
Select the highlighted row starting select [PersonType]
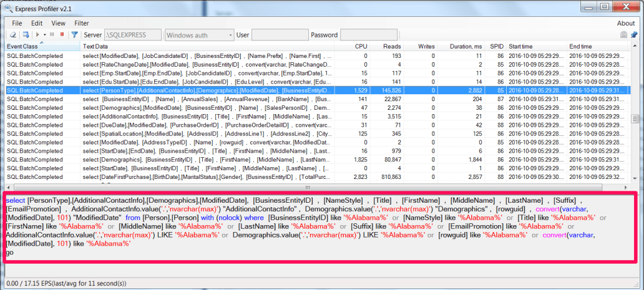click(318, 90)
